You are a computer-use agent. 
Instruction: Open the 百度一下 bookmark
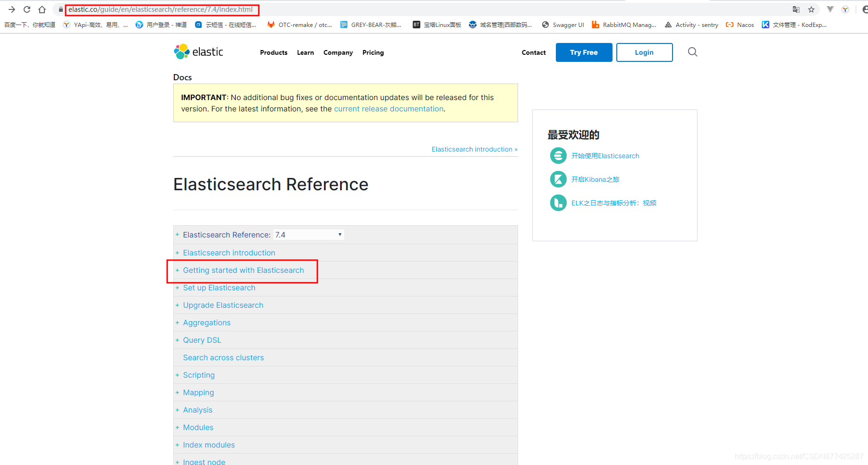[x=30, y=25]
